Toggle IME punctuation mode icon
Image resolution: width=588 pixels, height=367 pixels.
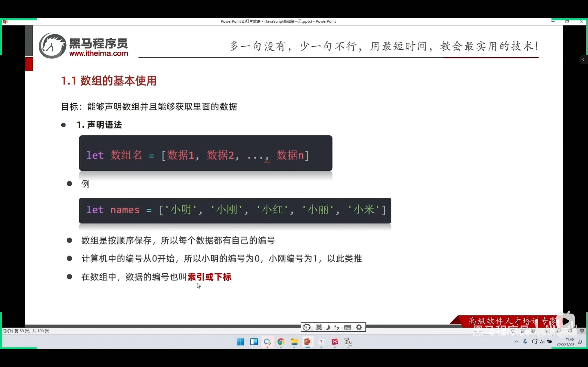pos(337,327)
